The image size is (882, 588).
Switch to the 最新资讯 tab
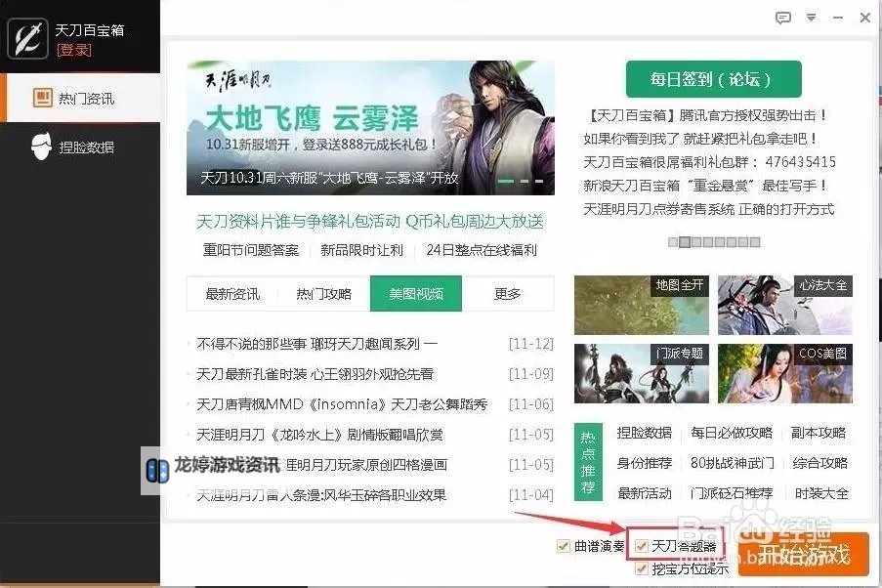tap(231, 293)
